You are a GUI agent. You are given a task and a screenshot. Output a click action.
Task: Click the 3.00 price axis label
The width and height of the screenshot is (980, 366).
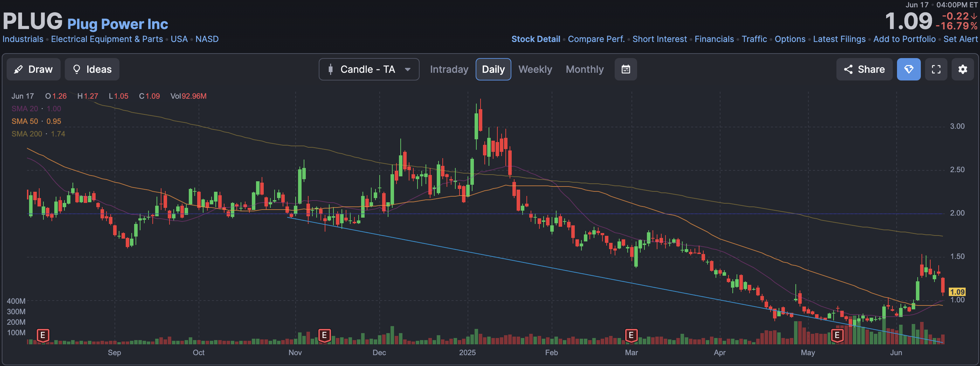click(x=957, y=126)
